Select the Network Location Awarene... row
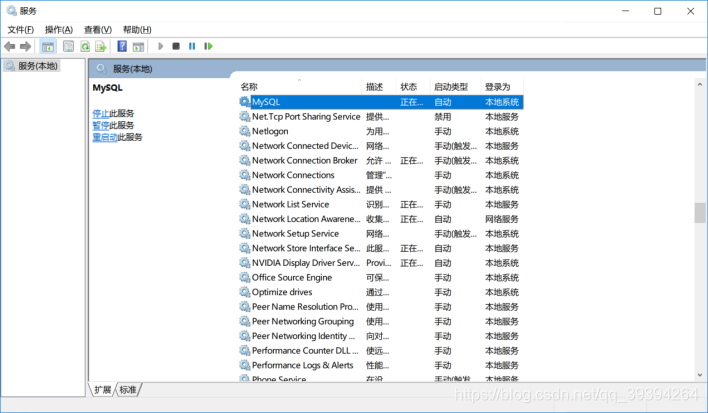The image size is (708, 413). (381, 219)
